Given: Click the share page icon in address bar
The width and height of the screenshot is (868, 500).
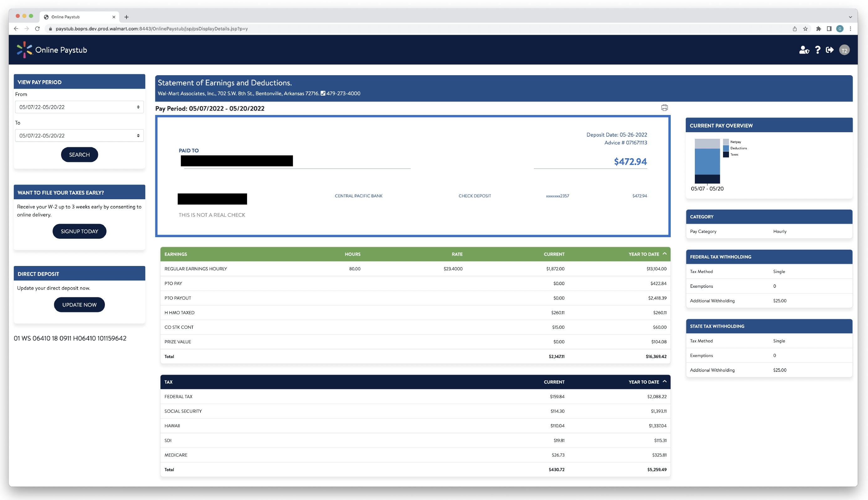Looking at the screenshot, I should tap(794, 29).
